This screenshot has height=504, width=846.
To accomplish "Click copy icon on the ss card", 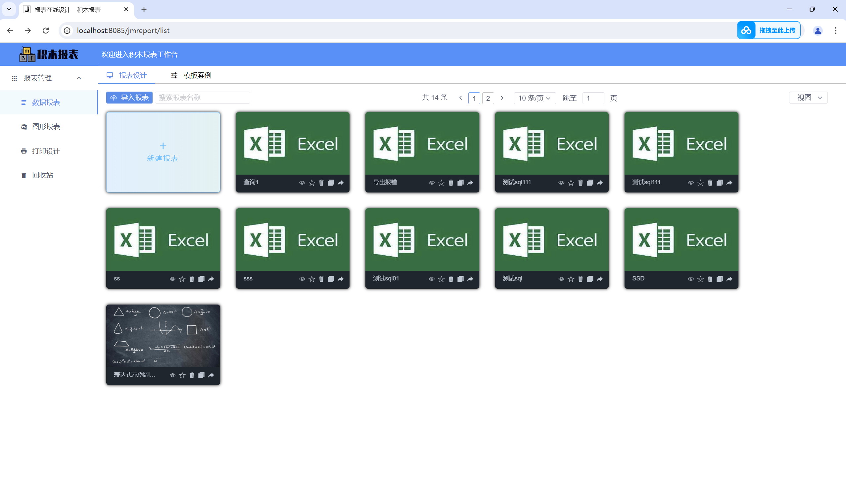I will tap(201, 279).
